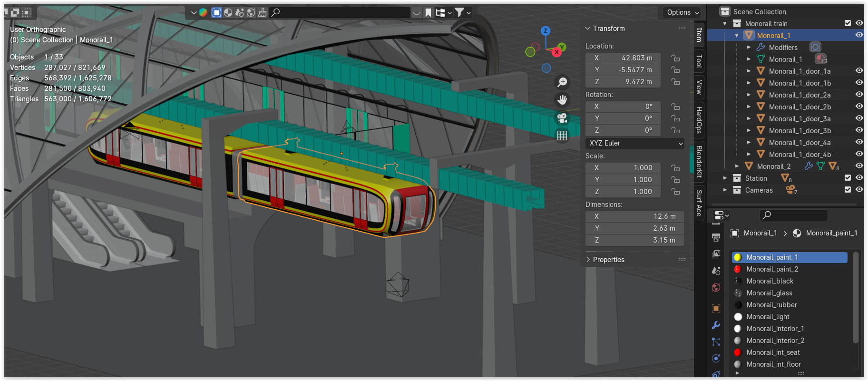This screenshot has height=381, width=868.
Task: Click the color cube viewport icon
Action: coord(203,12)
